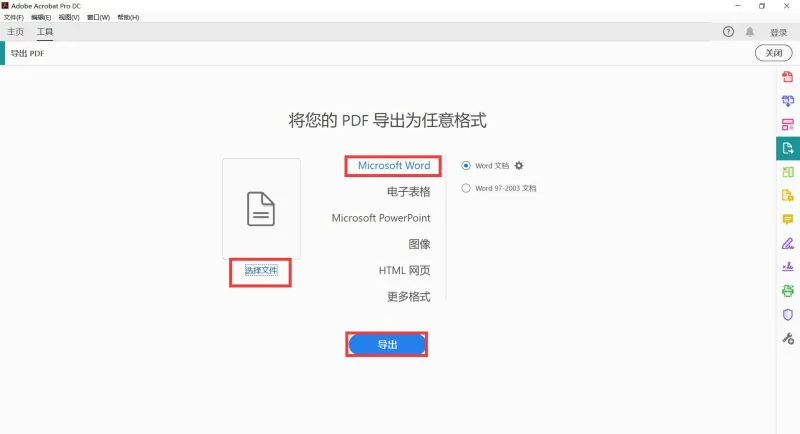Screen dimensions: 800x434
Task: Choose Microsoft Word export format
Action: point(394,166)
